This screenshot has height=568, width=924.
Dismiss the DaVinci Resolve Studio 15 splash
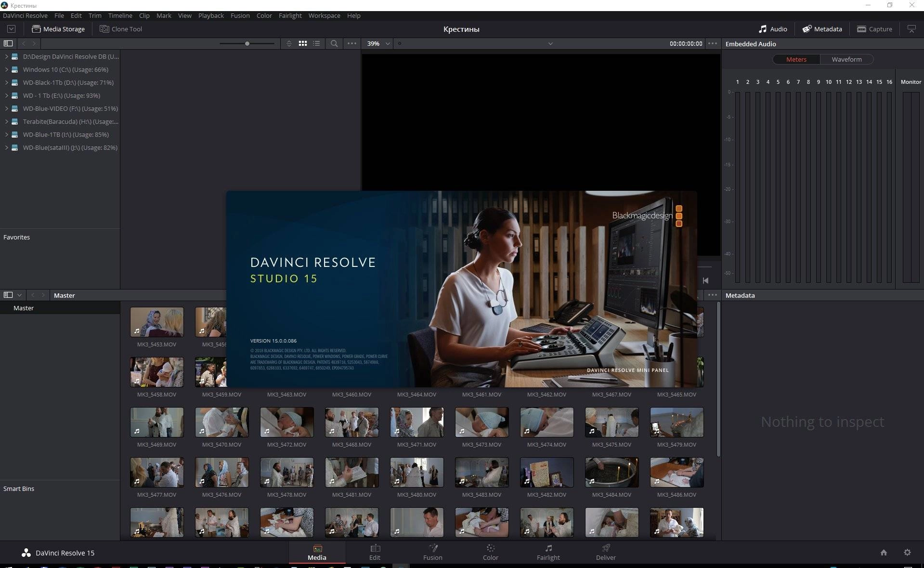click(461, 289)
